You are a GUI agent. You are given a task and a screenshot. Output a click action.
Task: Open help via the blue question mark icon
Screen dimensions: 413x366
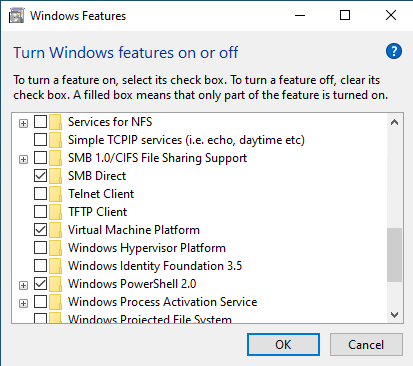click(394, 51)
